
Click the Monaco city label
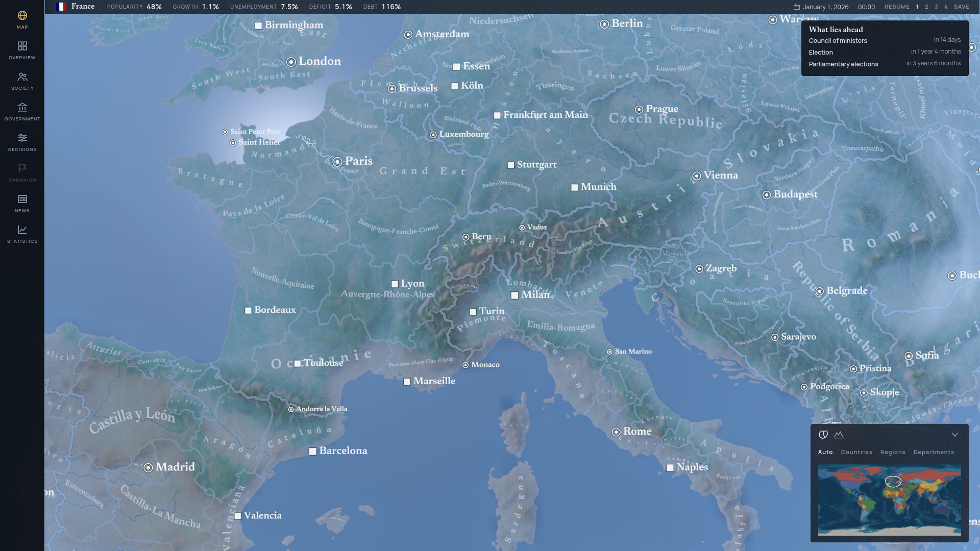point(485,365)
